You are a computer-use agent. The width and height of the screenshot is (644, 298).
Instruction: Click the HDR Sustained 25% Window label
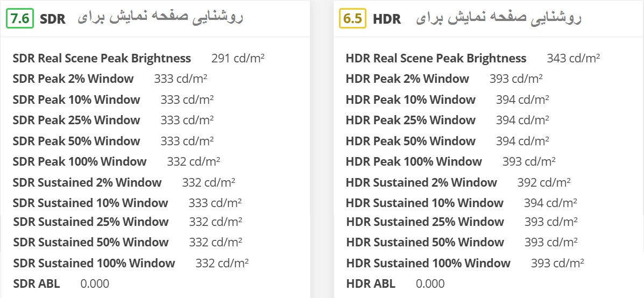point(425,222)
